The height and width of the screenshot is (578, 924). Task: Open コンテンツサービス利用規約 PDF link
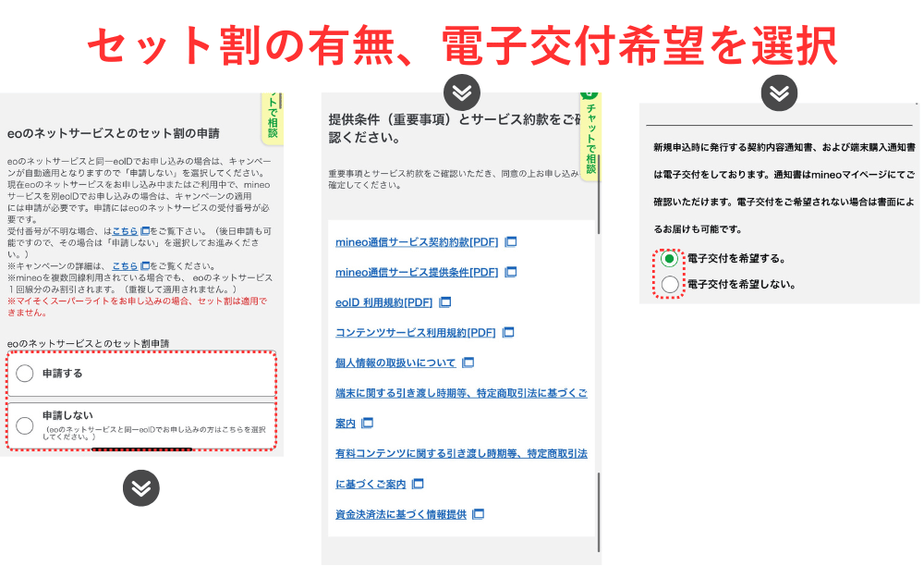tap(416, 333)
